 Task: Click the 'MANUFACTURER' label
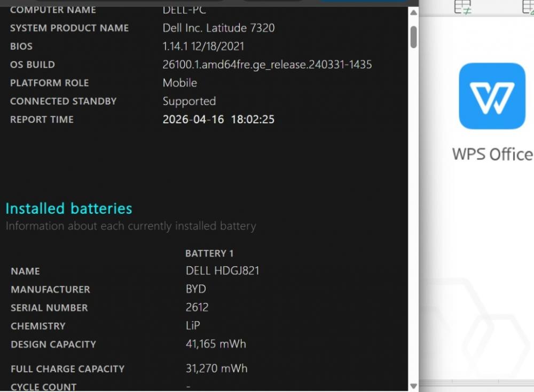pyautogui.click(x=50, y=290)
